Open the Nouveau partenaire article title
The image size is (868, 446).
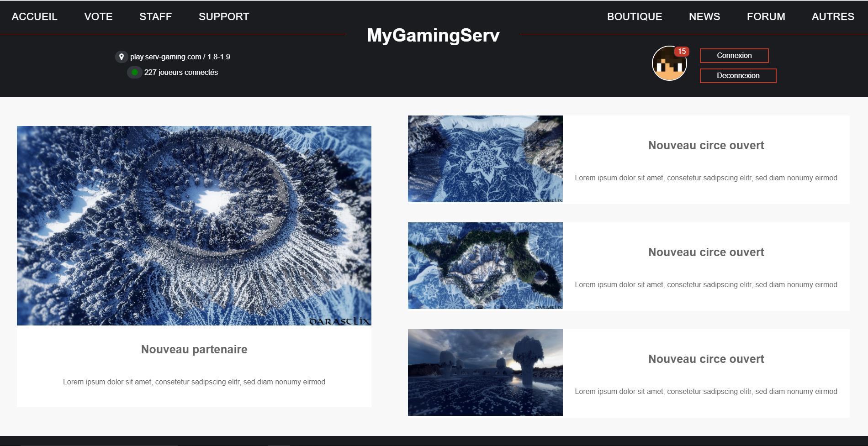194,349
